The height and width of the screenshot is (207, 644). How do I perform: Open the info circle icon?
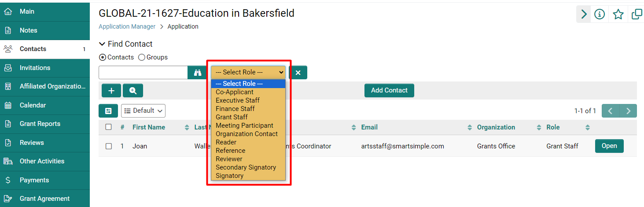(599, 15)
